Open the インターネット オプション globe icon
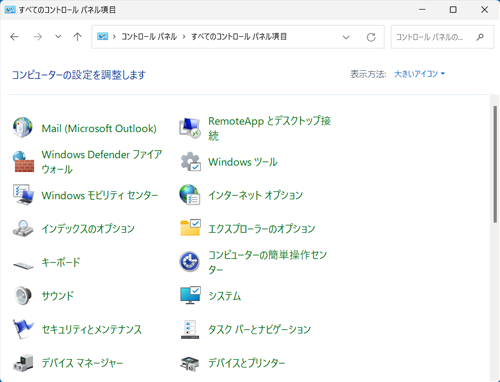 (x=190, y=195)
